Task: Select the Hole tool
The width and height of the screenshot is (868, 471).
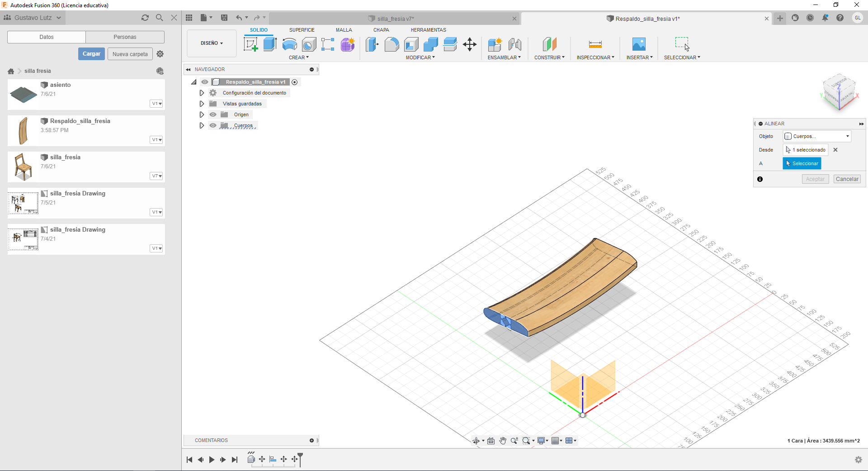Action: pyautogui.click(x=309, y=44)
